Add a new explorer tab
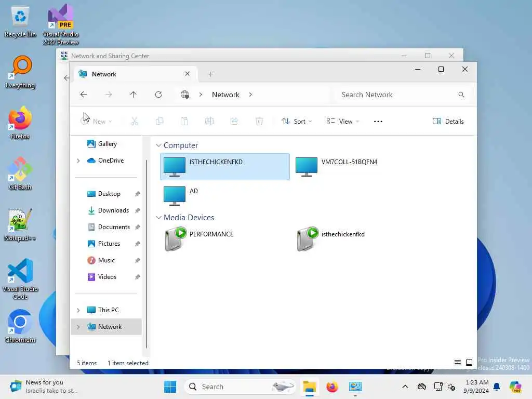The image size is (532, 399). pos(210,74)
